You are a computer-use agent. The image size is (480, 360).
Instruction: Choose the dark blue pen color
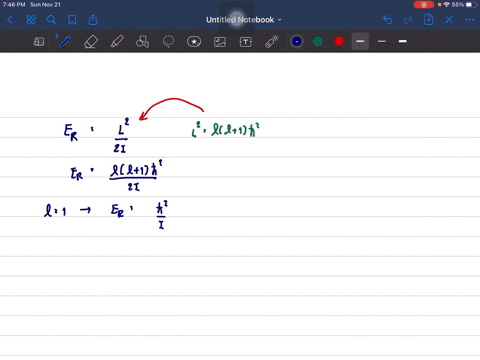tap(296, 41)
